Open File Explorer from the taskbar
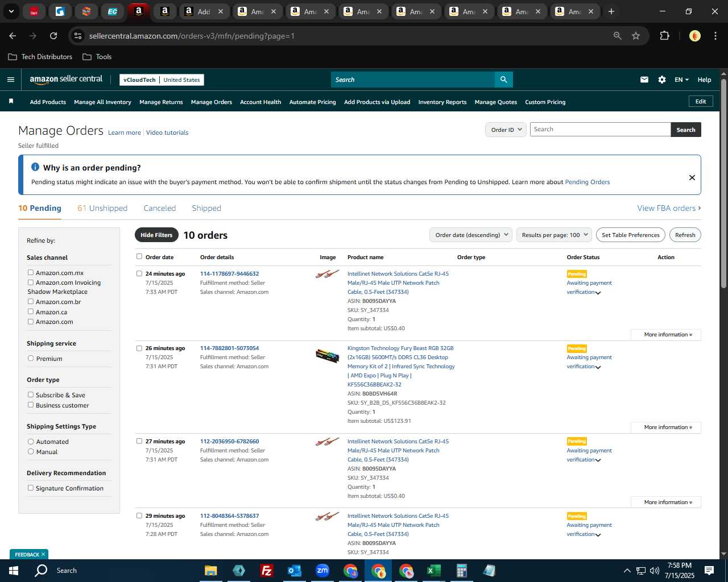728x582 pixels. pos(211,571)
